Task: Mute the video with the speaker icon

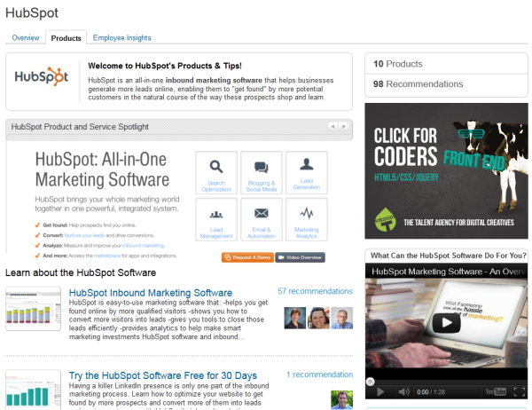Action: click(x=403, y=392)
